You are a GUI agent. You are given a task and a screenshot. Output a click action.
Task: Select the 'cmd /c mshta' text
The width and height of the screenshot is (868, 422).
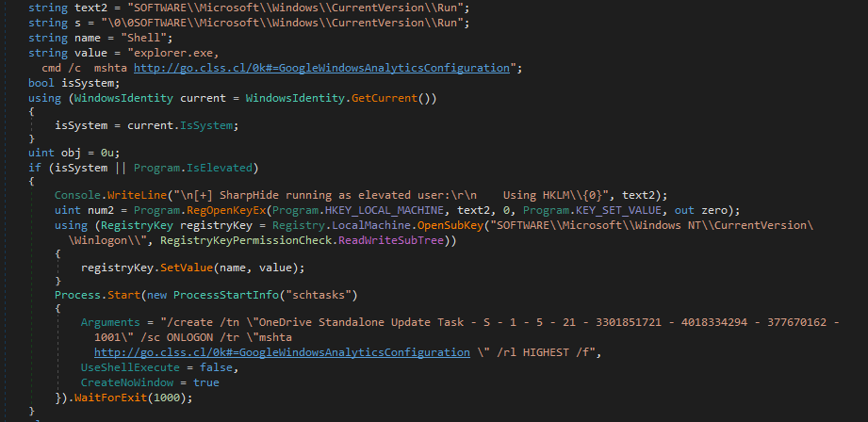pos(85,68)
